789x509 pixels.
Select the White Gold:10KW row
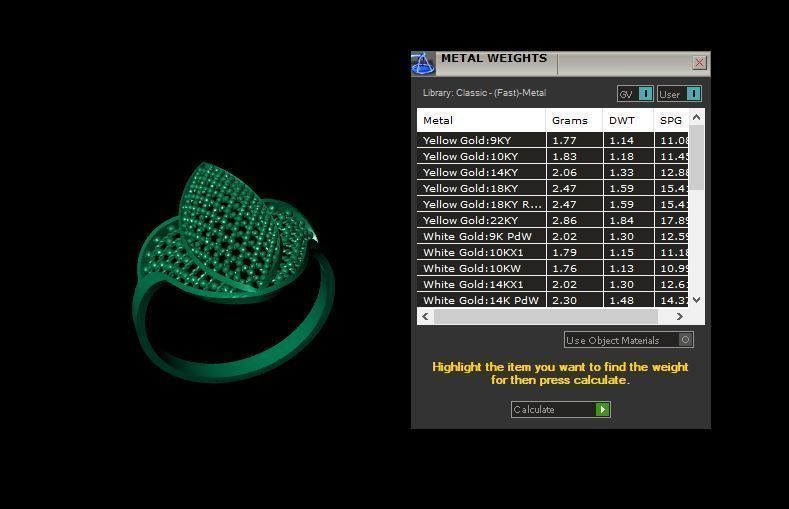click(553, 269)
